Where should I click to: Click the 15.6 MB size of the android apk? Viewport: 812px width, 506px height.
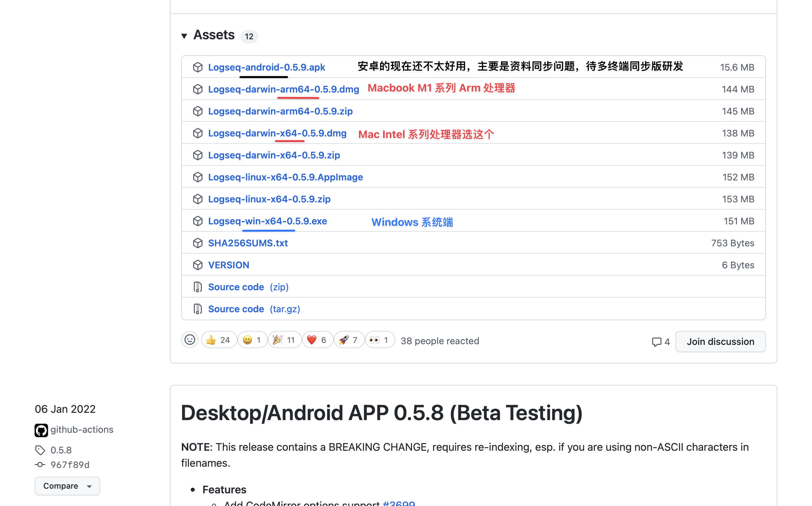click(x=737, y=67)
